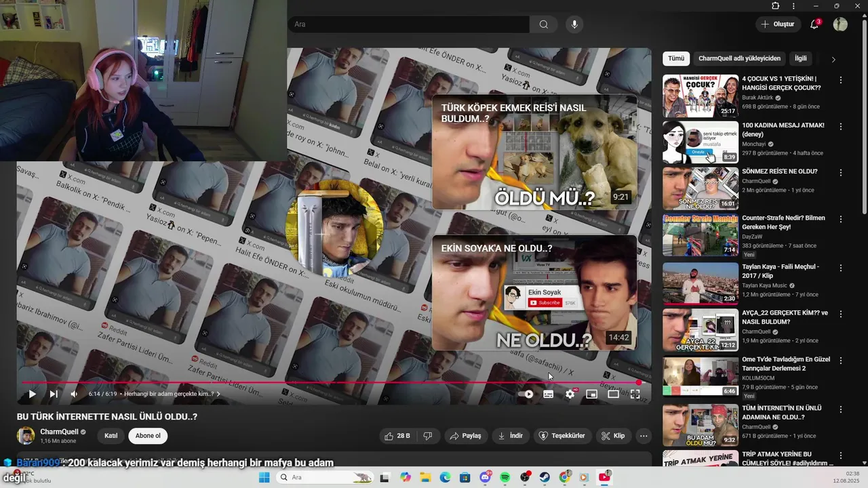This screenshot has width=868, height=488.
Task: Open more actions menu below video
Action: tap(644, 436)
